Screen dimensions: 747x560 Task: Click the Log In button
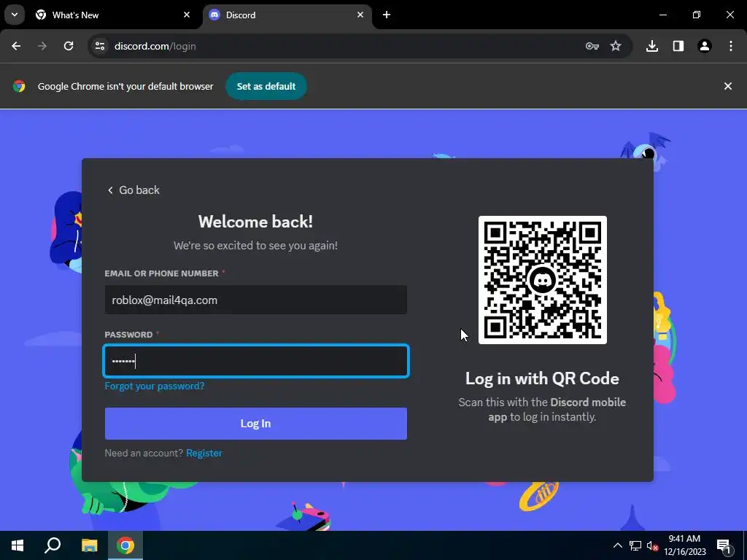pos(256,424)
